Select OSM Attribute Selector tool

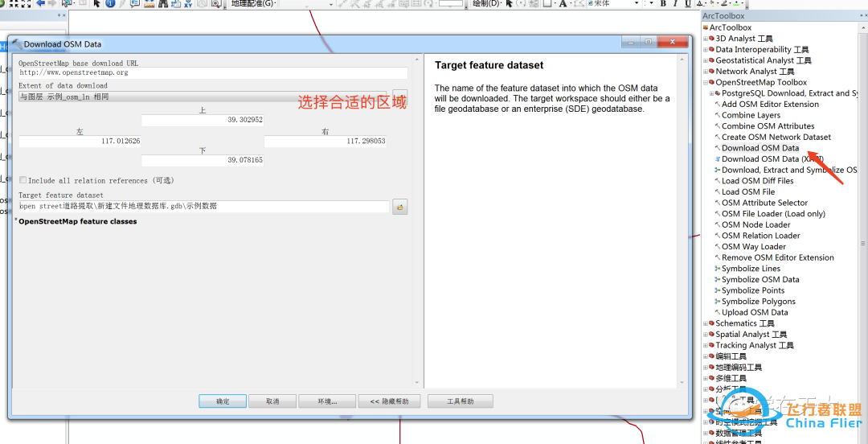764,203
